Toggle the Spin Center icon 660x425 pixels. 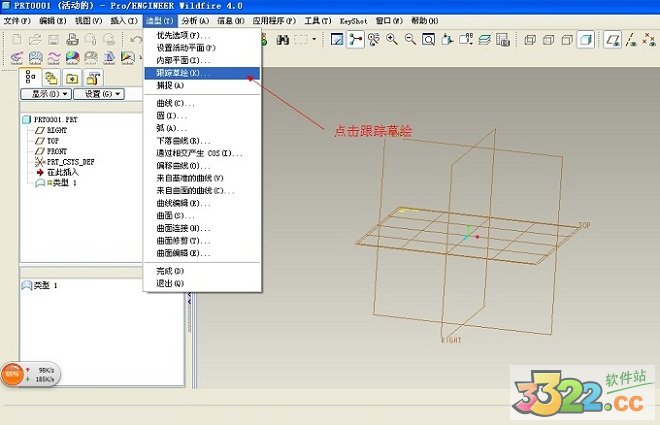point(356,40)
